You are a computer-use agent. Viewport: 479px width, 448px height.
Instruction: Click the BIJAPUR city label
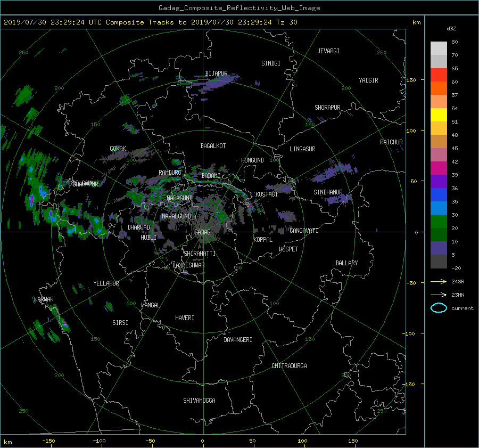pyautogui.click(x=216, y=74)
